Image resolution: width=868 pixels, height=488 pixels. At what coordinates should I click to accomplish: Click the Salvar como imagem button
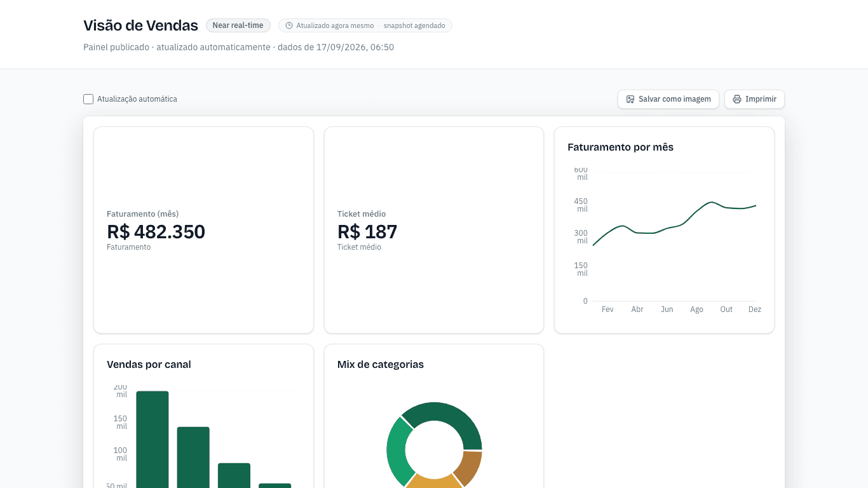coord(668,99)
